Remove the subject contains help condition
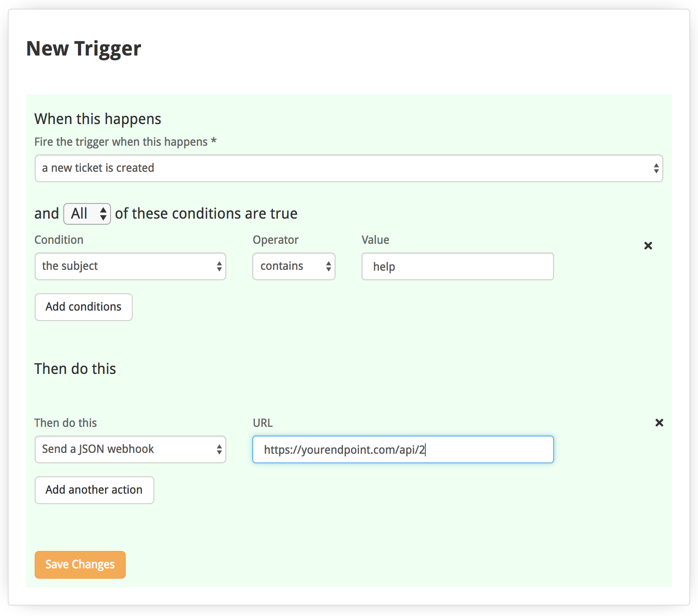Viewport: 698px width, 616px height. tap(648, 246)
